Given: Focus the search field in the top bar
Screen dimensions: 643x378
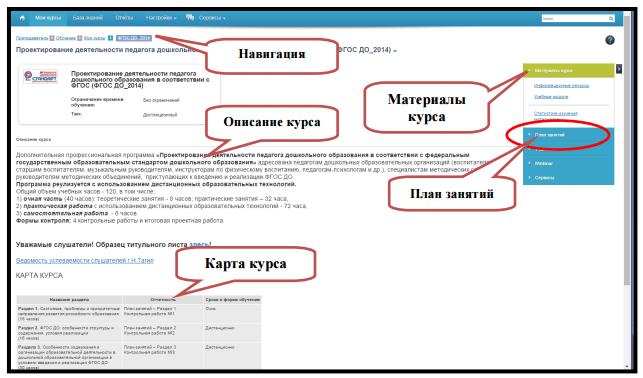Looking at the screenshot, I should (575, 18).
